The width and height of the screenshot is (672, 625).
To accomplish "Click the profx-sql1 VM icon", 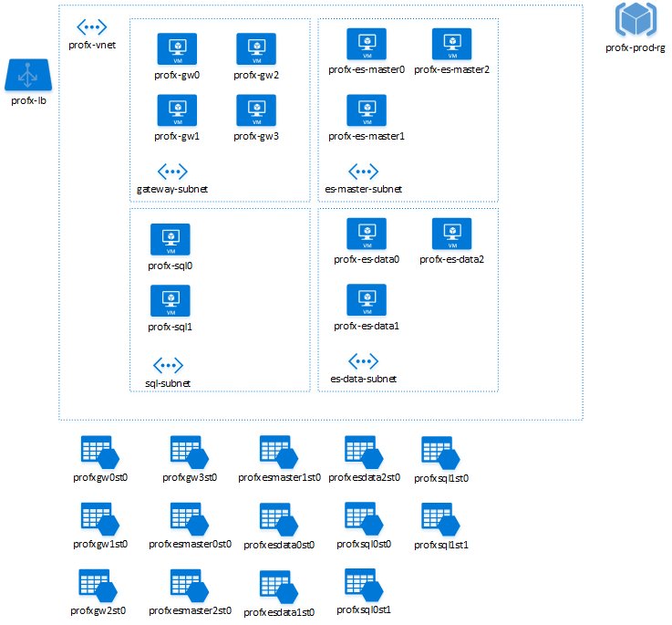I will 171,301.
